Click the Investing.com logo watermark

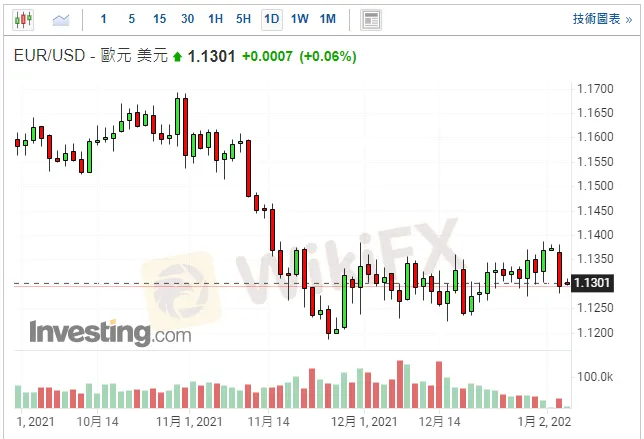click(x=110, y=333)
